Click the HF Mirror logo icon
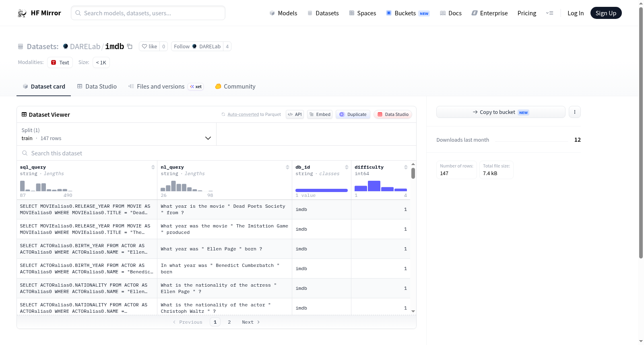This screenshot has height=345, width=644. 22,13
